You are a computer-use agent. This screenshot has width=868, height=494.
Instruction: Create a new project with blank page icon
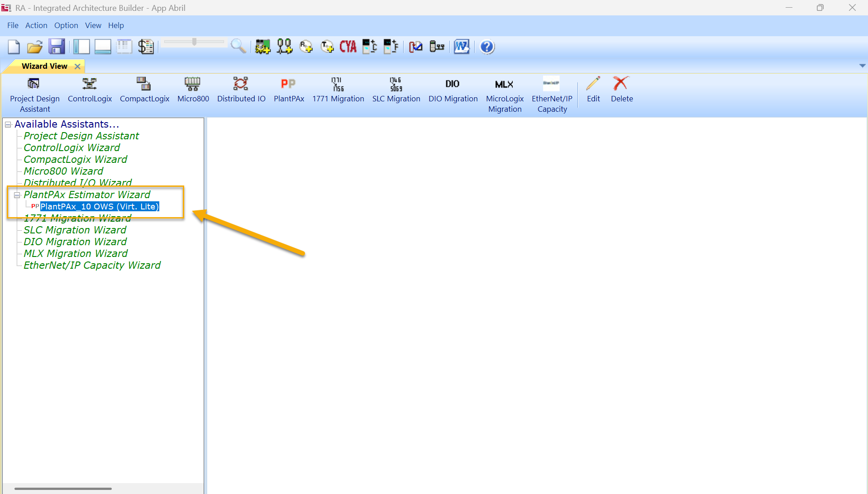(14, 47)
